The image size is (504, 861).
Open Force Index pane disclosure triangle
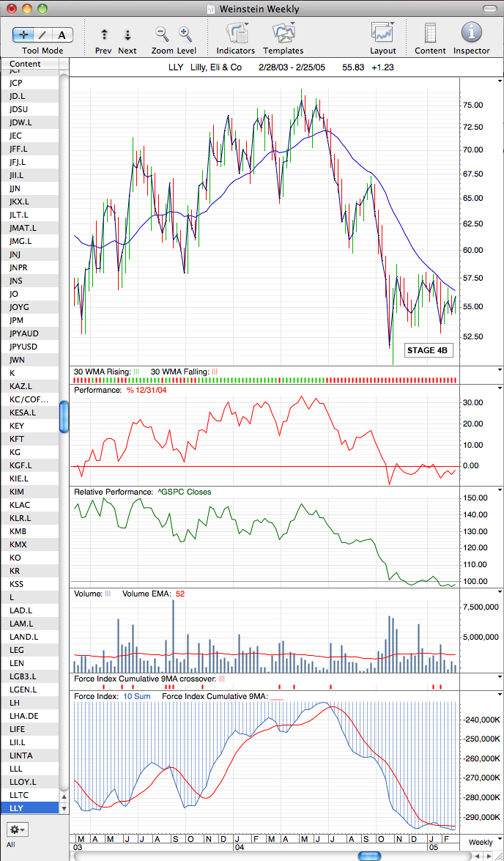click(499, 694)
